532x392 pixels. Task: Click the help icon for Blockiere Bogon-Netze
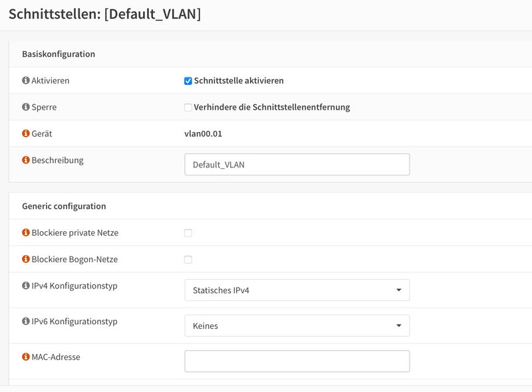tap(26, 258)
